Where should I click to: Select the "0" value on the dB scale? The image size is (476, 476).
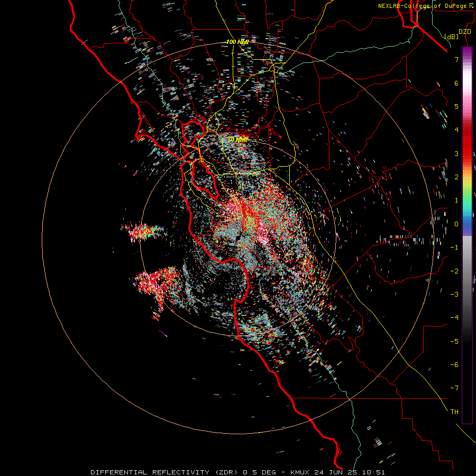point(456,224)
